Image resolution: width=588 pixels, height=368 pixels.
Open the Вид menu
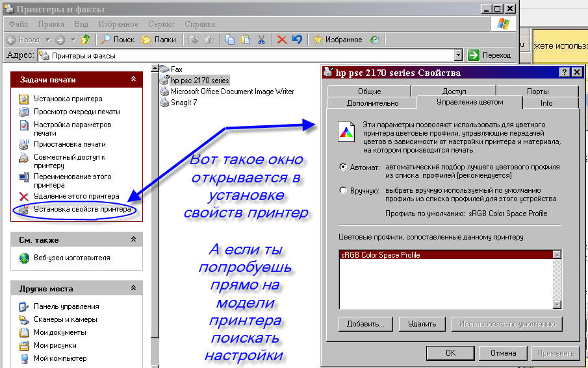tap(81, 24)
